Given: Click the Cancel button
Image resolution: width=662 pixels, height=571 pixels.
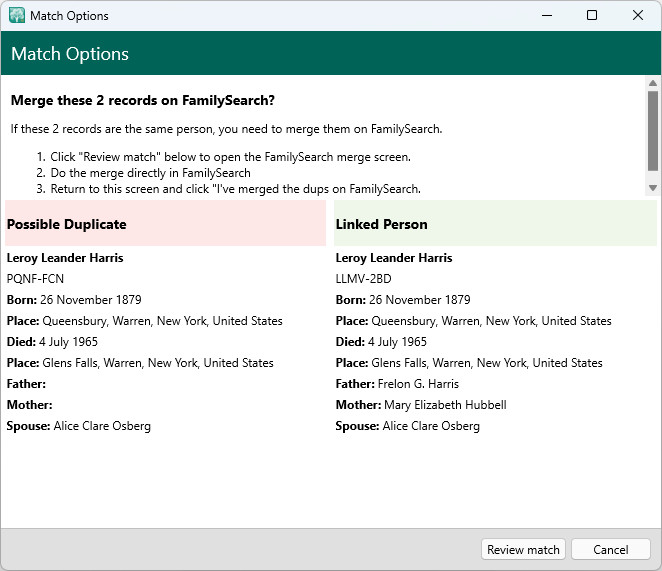Looking at the screenshot, I should (x=610, y=549).
